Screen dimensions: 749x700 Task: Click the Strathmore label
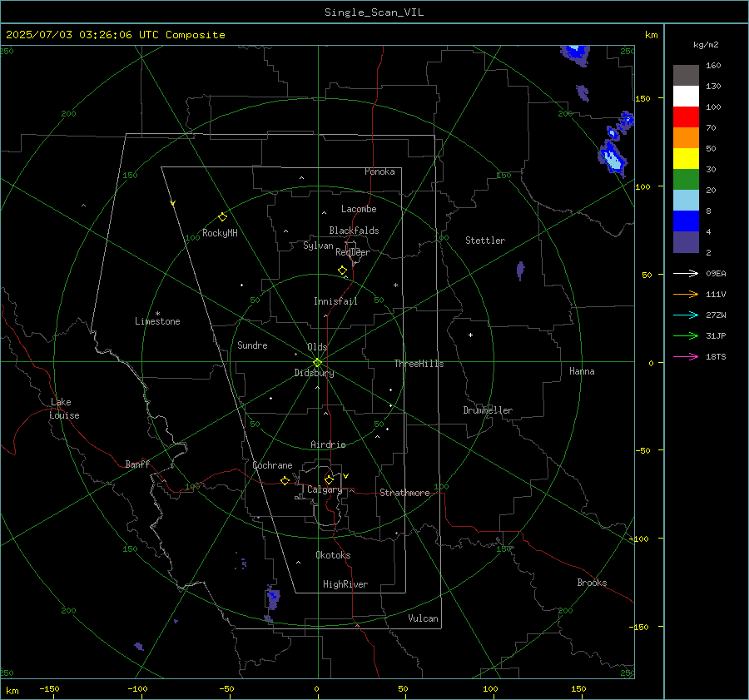[x=404, y=493]
